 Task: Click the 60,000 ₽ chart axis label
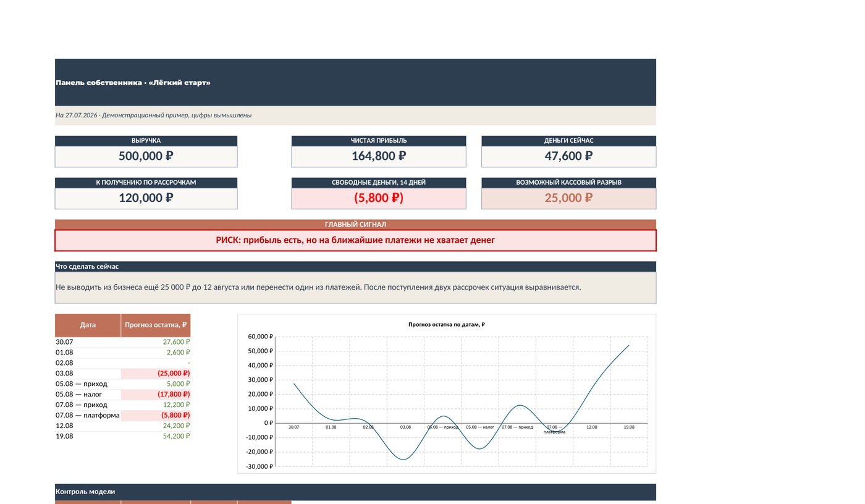click(x=259, y=337)
